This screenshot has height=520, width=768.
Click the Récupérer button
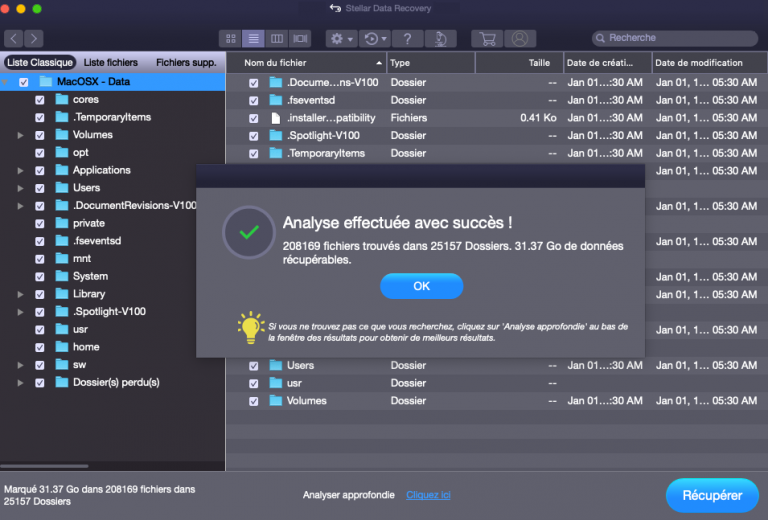tap(712, 495)
